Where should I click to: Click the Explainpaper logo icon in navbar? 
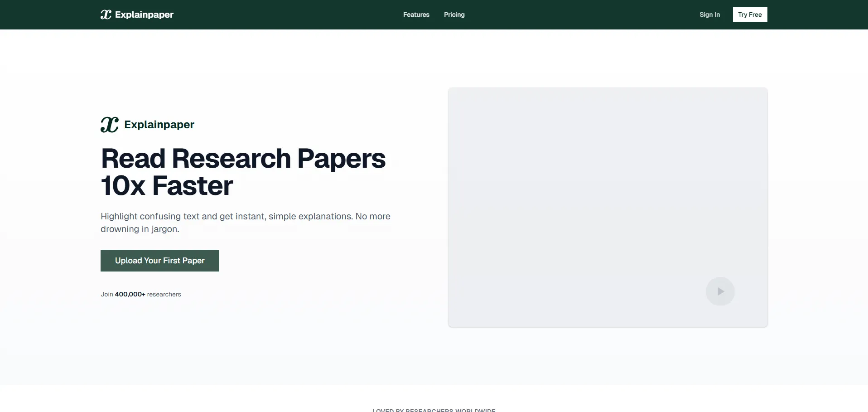(106, 15)
